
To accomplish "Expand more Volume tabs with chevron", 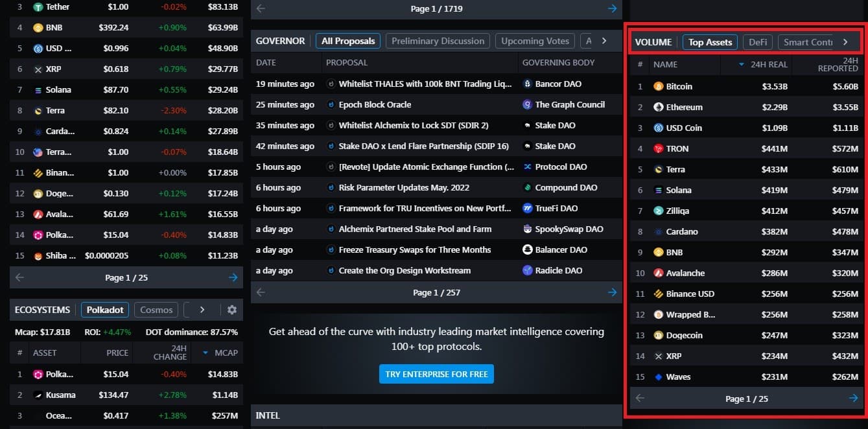I will 845,41.
